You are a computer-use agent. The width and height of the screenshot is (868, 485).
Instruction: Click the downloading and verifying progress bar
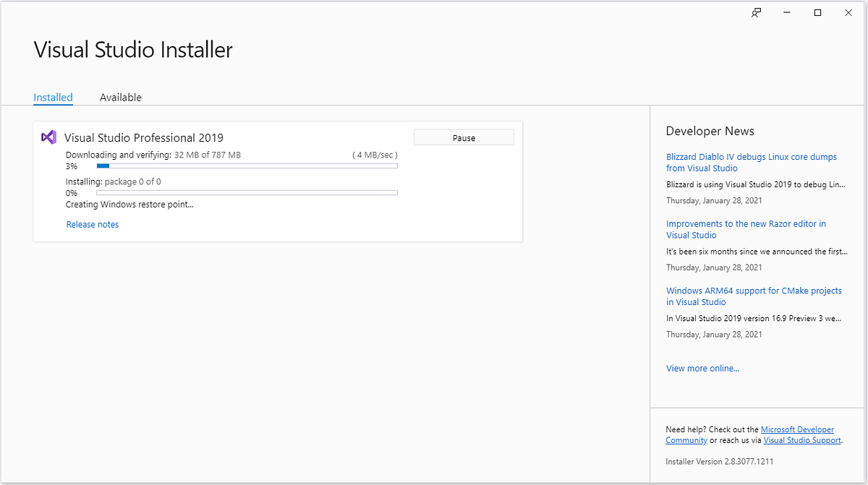tap(247, 166)
